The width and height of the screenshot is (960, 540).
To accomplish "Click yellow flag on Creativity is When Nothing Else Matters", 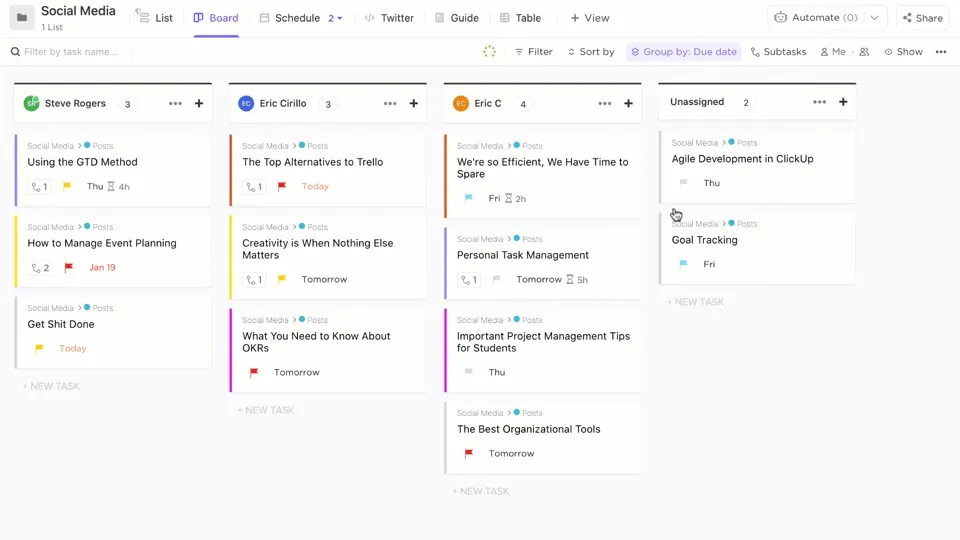I will click(x=282, y=279).
